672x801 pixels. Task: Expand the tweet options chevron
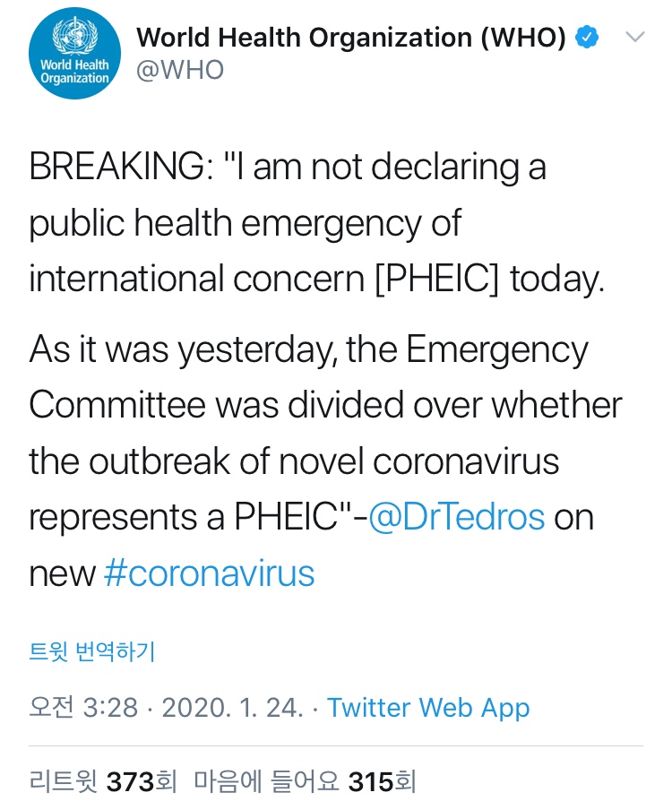click(x=634, y=37)
